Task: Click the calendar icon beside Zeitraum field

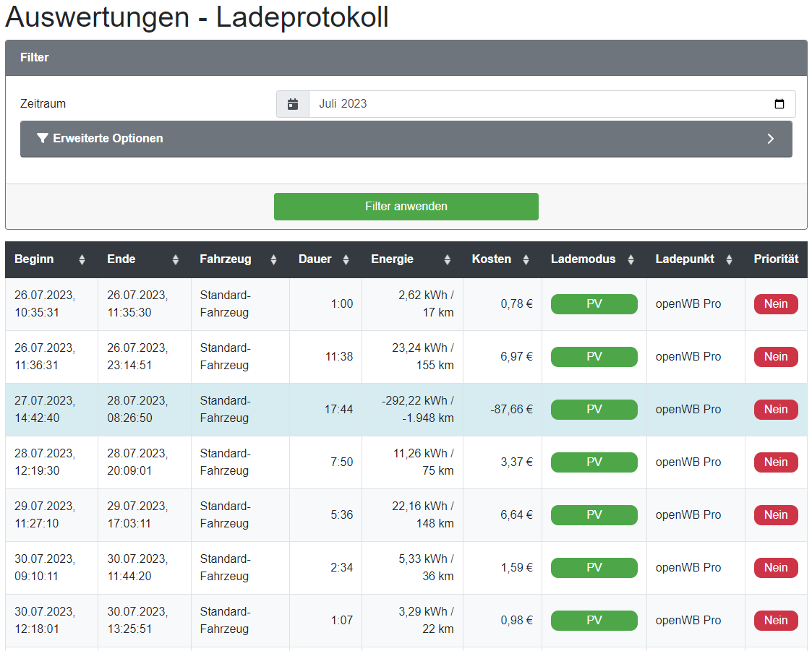Action: (293, 104)
